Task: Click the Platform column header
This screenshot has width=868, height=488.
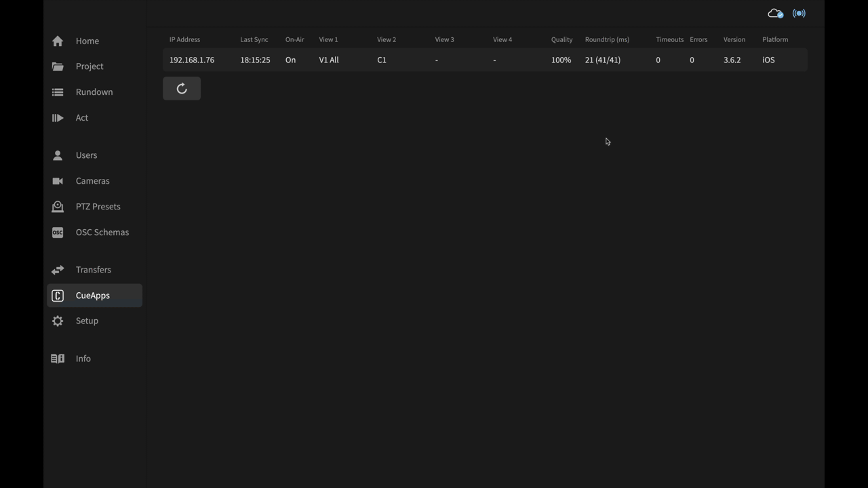Action: click(x=775, y=39)
